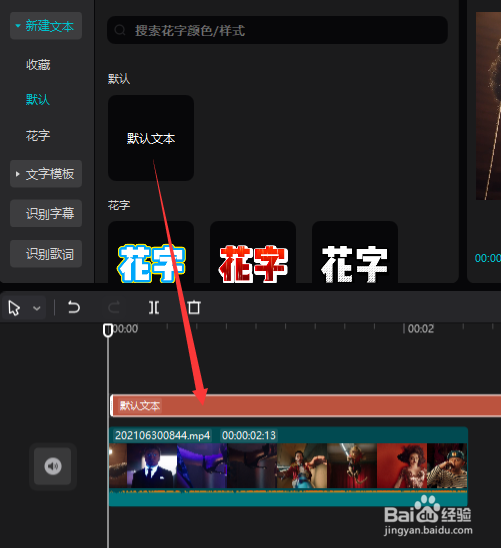This screenshot has width=501, height=548.
Task: Click the 00:02 mark on timeline ruler
Action: [420, 329]
